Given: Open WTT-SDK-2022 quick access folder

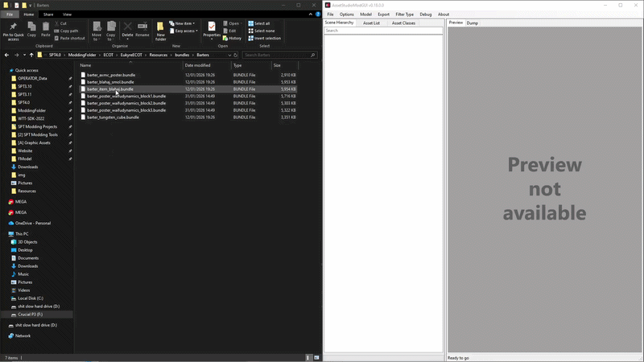Looking at the screenshot, I should click(x=31, y=118).
